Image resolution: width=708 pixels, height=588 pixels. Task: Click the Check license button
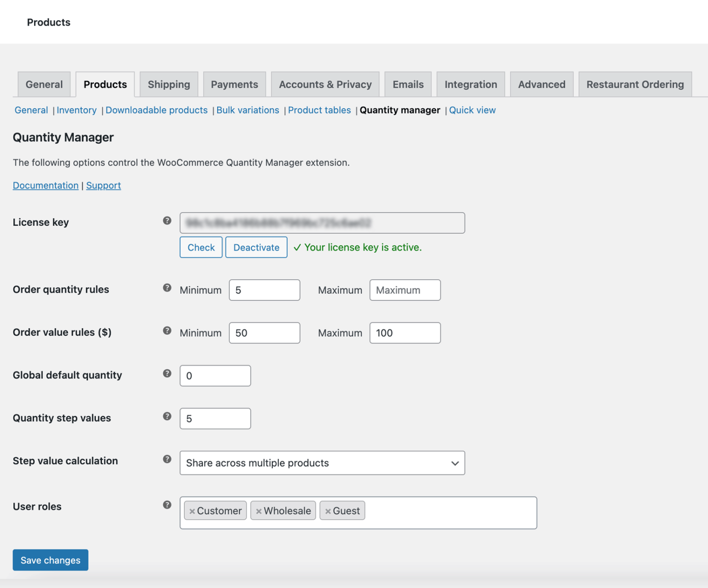tap(201, 247)
